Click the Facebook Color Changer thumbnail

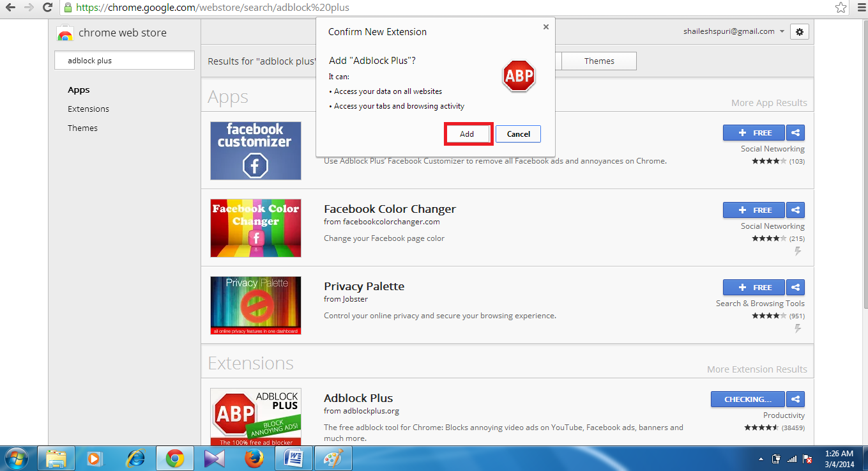(x=255, y=228)
